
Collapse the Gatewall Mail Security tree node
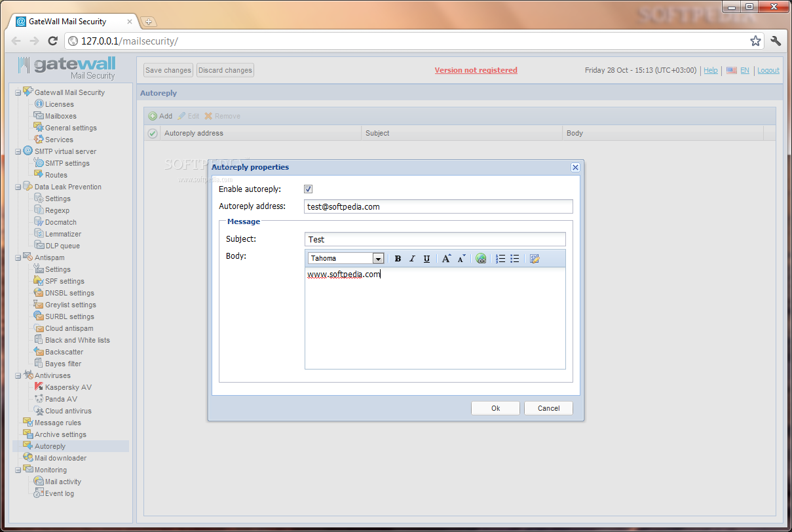(x=18, y=92)
